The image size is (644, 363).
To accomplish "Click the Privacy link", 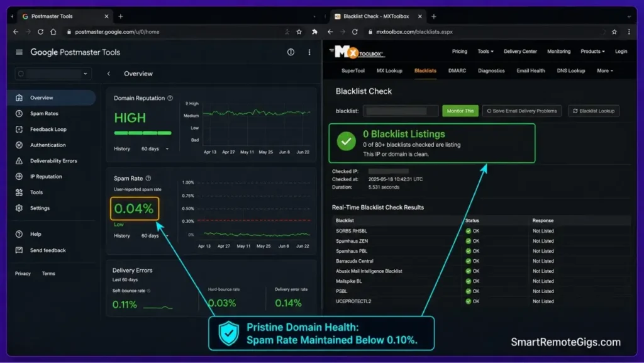I will (x=23, y=274).
